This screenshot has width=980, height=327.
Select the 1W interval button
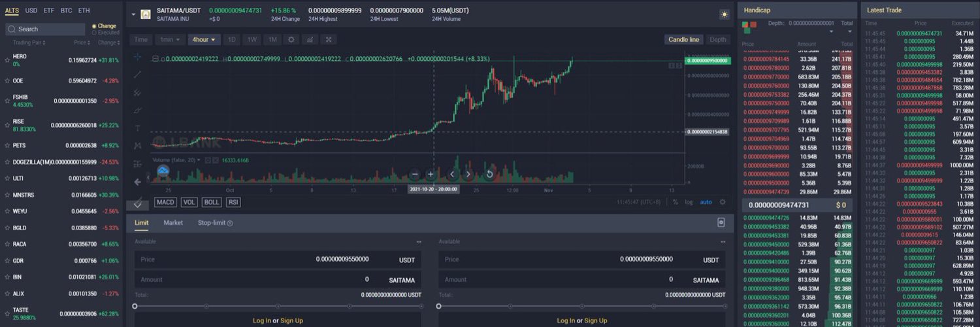pyautogui.click(x=252, y=39)
